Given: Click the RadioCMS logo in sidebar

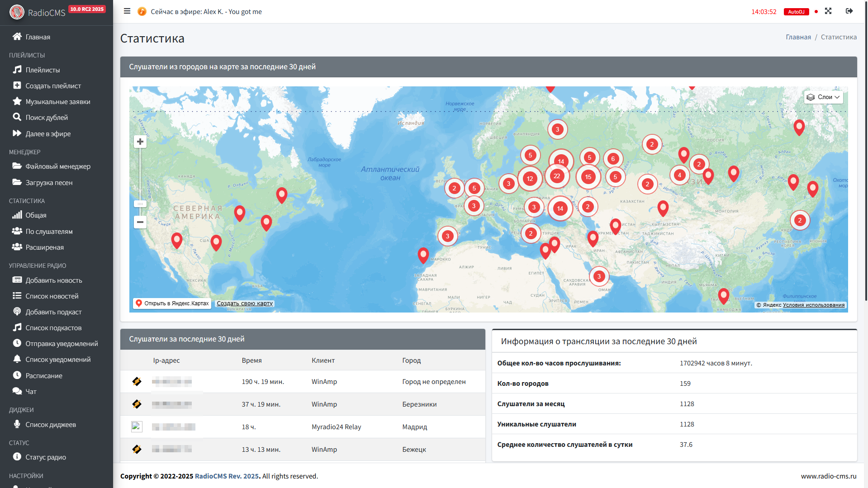Looking at the screenshot, I should tap(17, 12).
